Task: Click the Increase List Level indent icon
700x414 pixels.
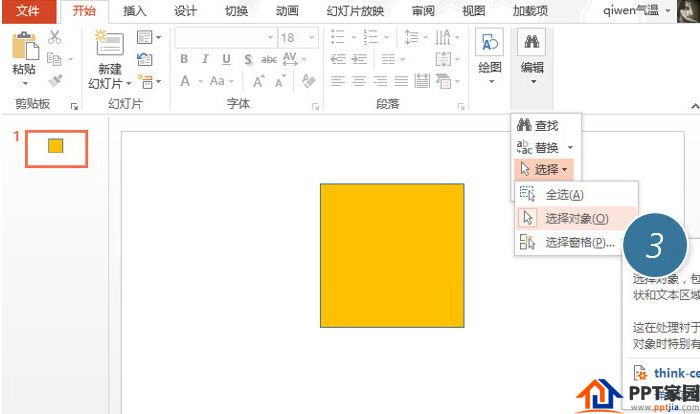Action: pyautogui.click(x=359, y=59)
